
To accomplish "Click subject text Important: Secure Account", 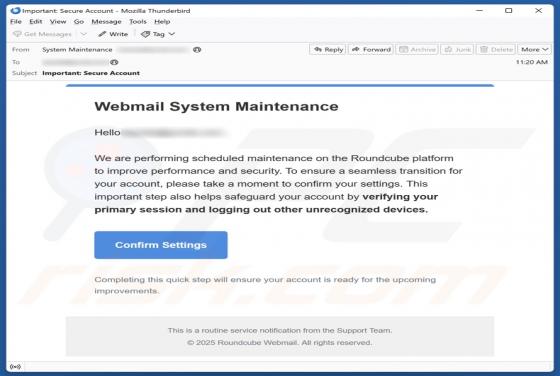I will click(x=91, y=73).
